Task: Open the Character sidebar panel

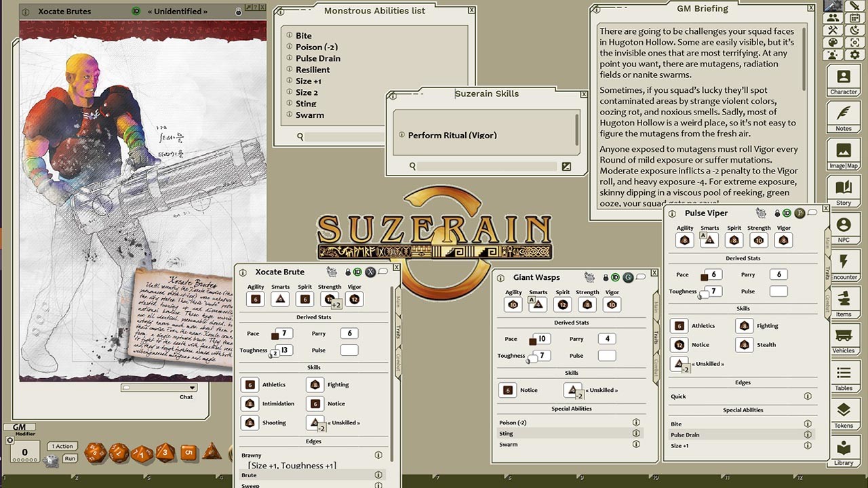Action: 843,81
